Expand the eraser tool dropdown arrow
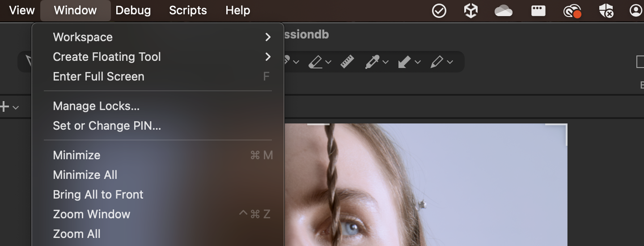Screen dimensions: 644x246 (x=328, y=62)
